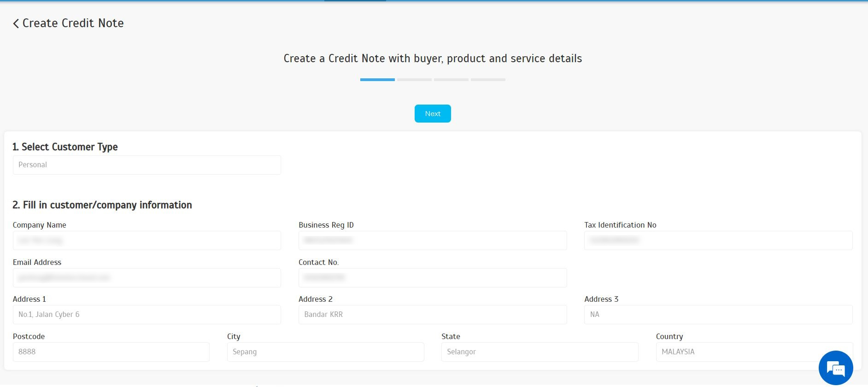This screenshot has height=387, width=868.
Task: Click the Postcode field
Action: pyautogui.click(x=111, y=352)
